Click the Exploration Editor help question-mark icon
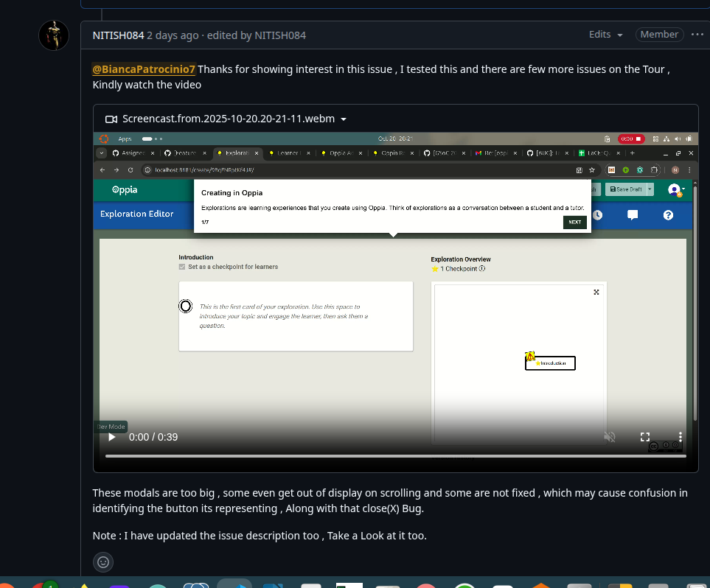Image resolution: width=710 pixels, height=588 pixels. pos(668,215)
